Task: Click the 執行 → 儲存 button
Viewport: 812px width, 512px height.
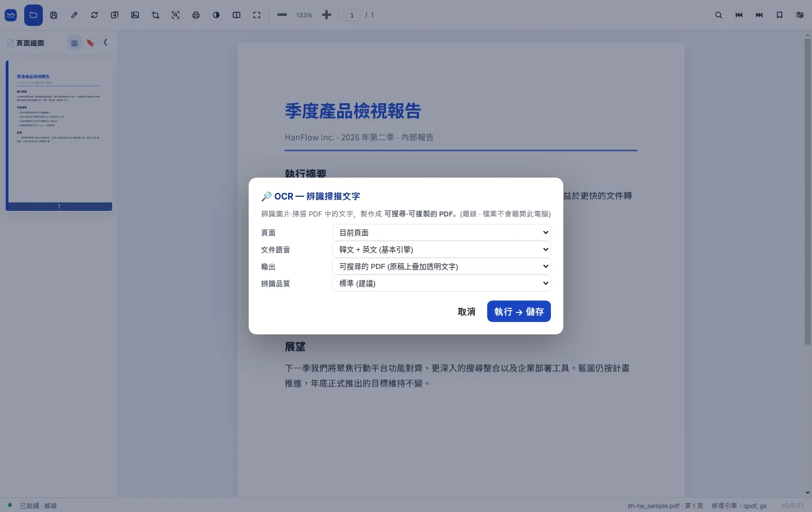Action: 519,312
